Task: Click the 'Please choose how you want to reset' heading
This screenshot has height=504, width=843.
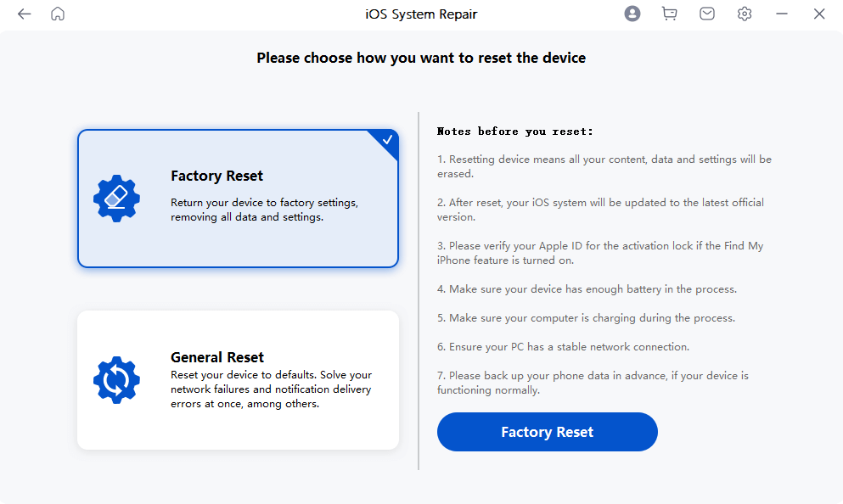Action: (421, 58)
